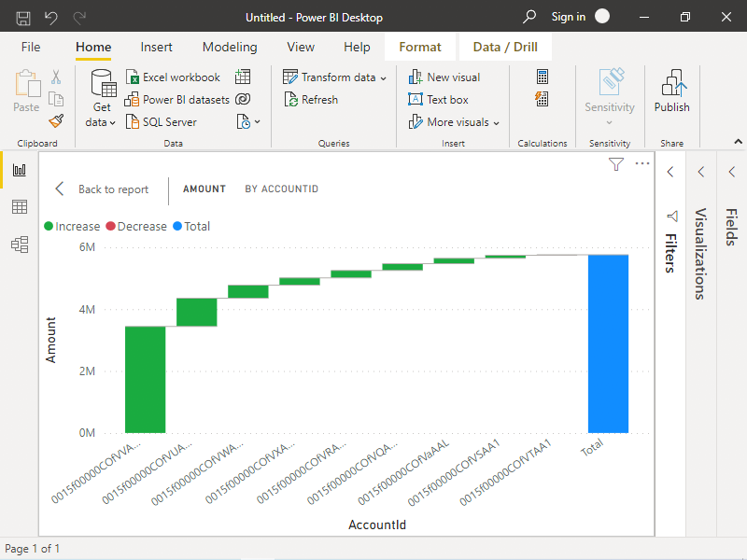The height and width of the screenshot is (560, 747).
Task: Click the Filters pane label
Action: pyautogui.click(x=670, y=253)
